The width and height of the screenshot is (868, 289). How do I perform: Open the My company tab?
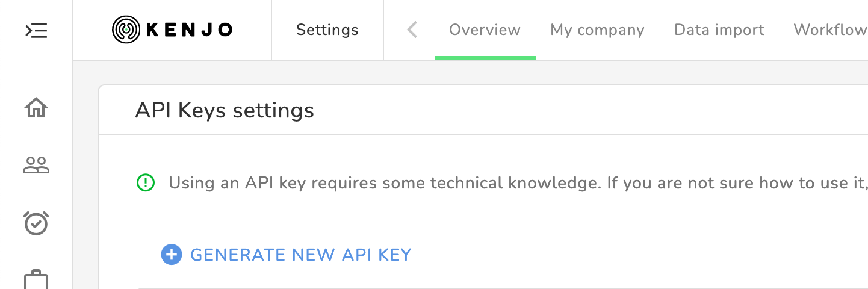click(597, 30)
